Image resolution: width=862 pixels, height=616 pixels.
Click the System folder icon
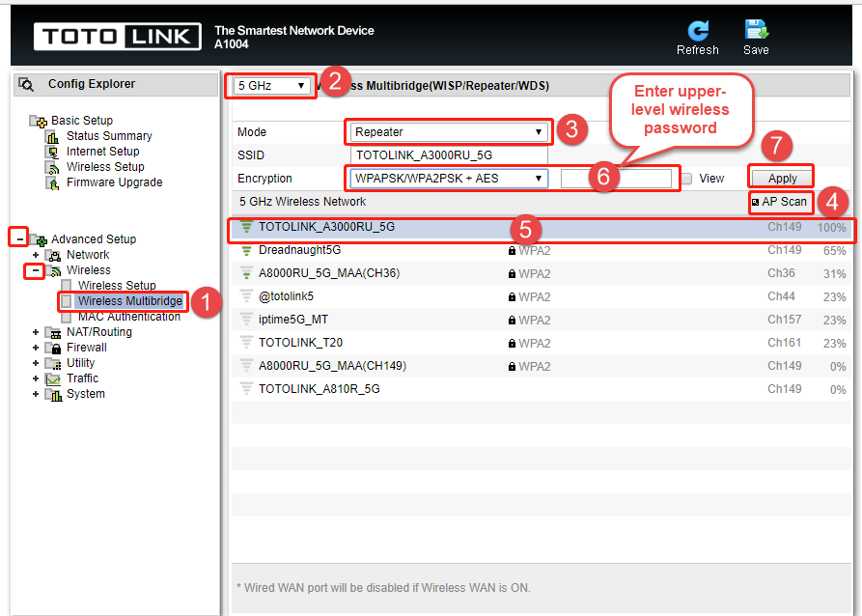coord(53,394)
